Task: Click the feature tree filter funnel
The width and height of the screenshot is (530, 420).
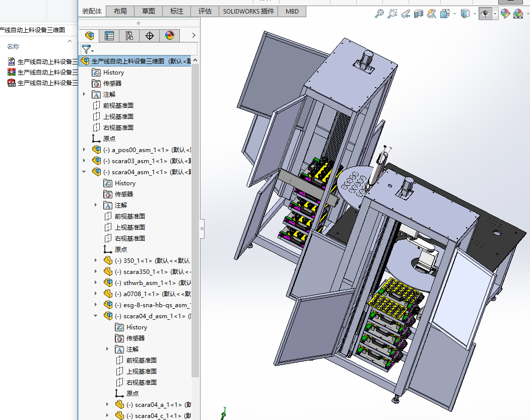Action: pos(87,49)
